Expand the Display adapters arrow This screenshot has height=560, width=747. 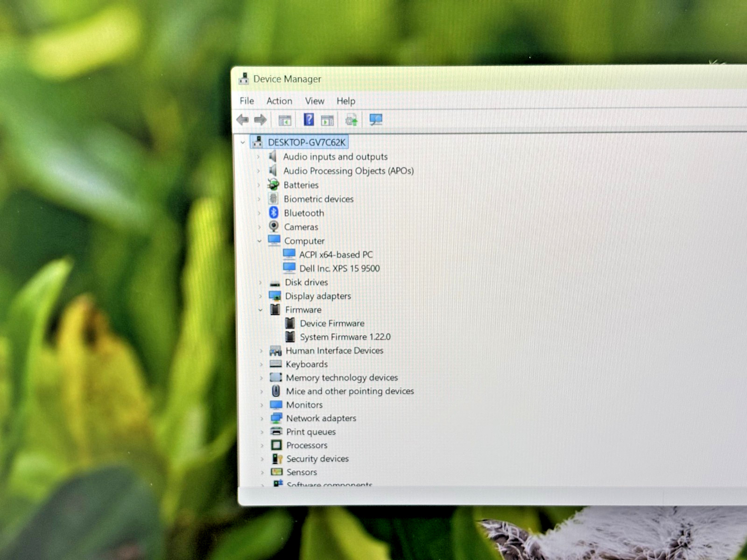(x=260, y=296)
